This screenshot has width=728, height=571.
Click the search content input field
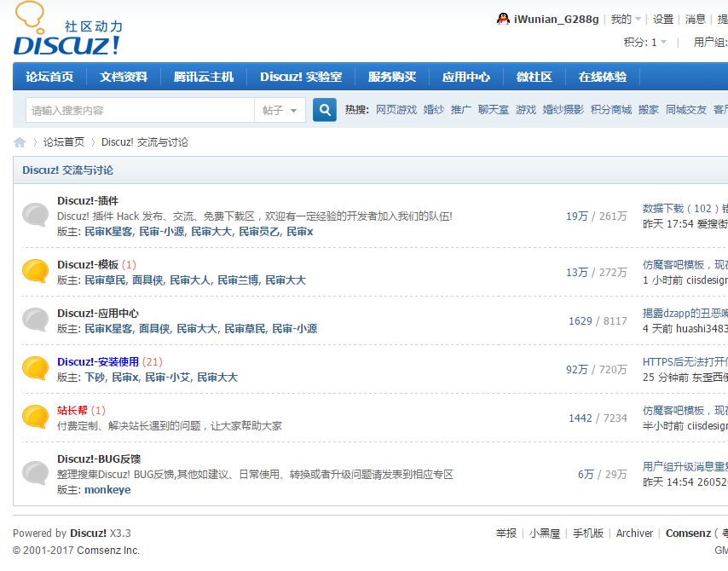coord(140,110)
